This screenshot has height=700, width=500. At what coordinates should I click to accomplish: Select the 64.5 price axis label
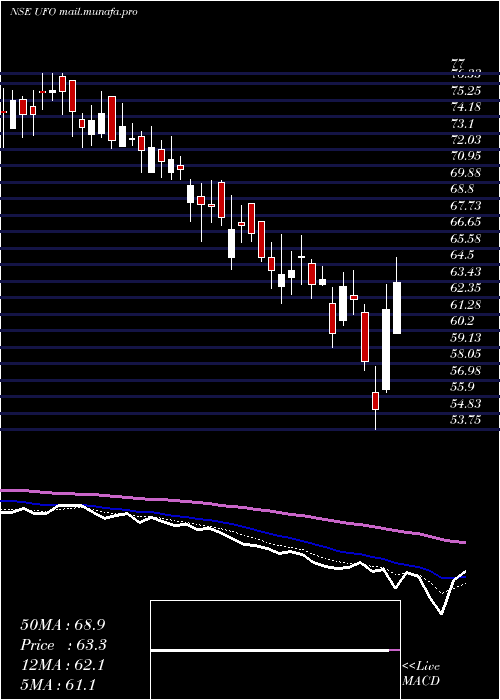tap(463, 255)
